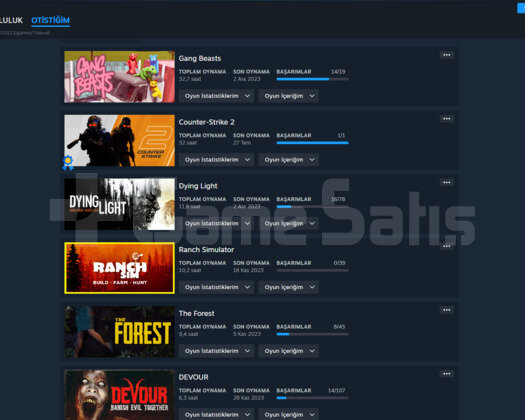Screen dimensions: 525x420
Task: Click DEVOUR achievements progress bar
Action: (x=312, y=398)
